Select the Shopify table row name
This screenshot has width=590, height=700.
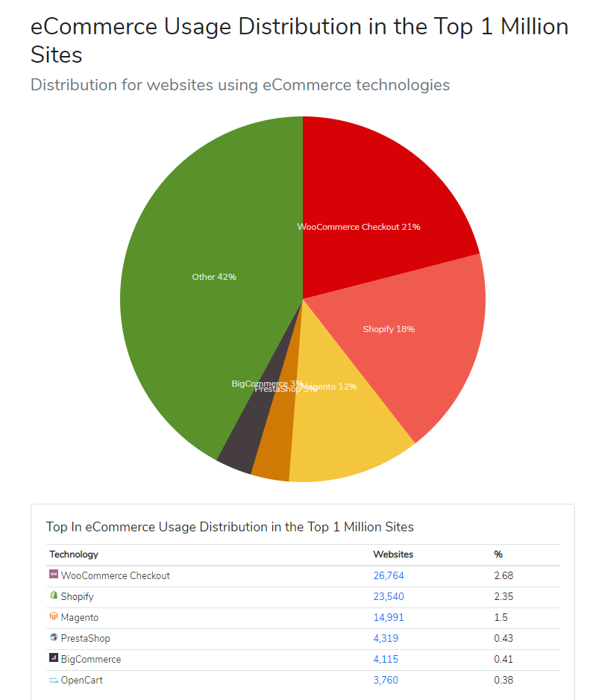pos(77,597)
